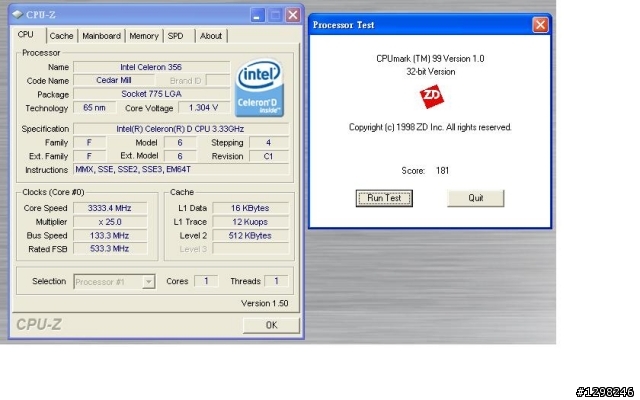
Task: Click the empty Brand ID field
Action: pos(218,80)
